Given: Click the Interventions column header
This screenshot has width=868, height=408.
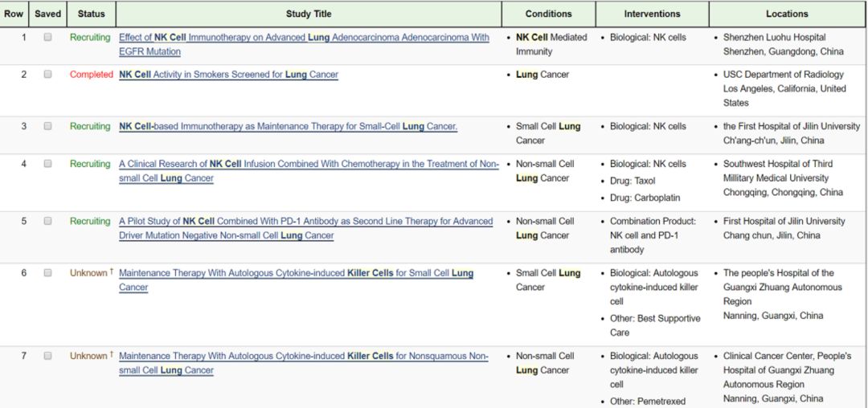Looking at the screenshot, I should pos(652,14).
